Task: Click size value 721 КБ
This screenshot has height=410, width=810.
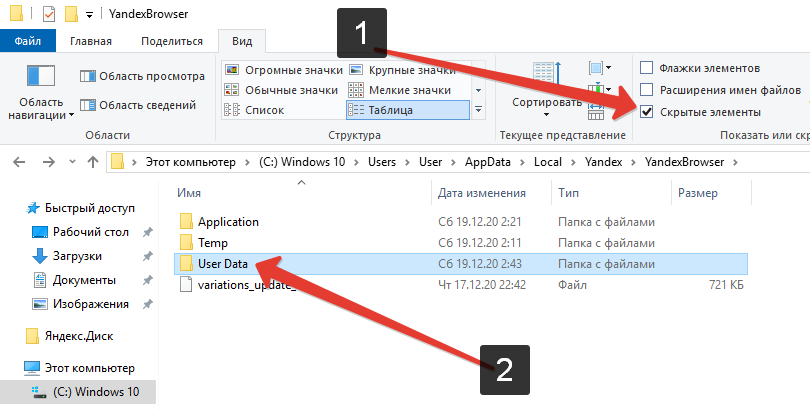Action: pos(726,285)
